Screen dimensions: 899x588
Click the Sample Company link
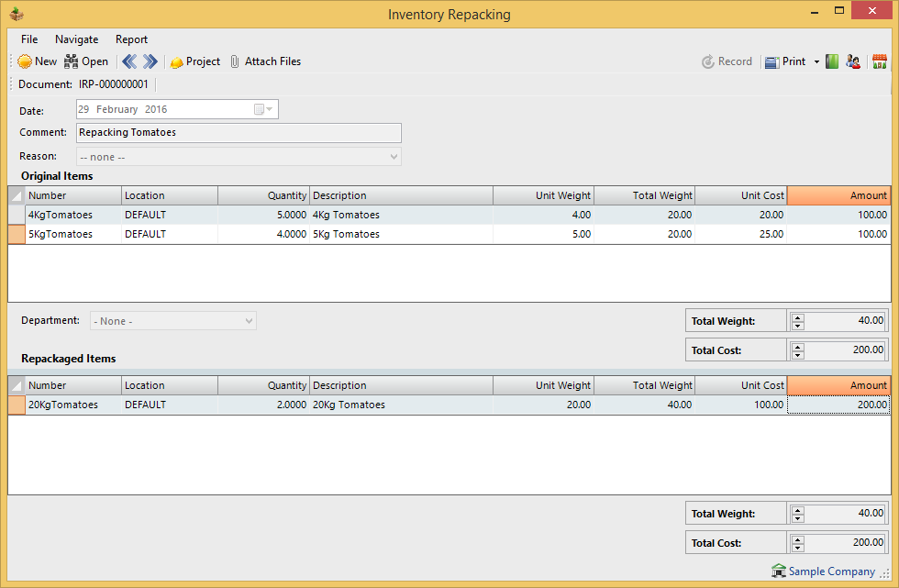[x=831, y=571]
